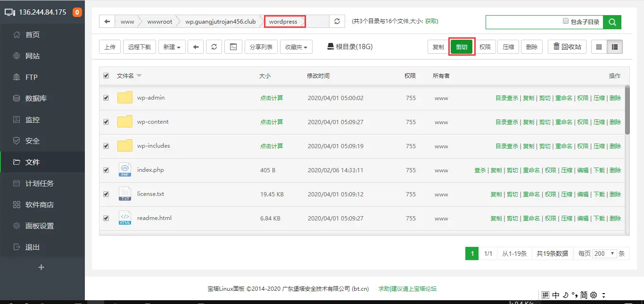Screen dimensions: 644x304
Task: Click 目录查杀 in the wp-content row
Action: tap(507, 122)
